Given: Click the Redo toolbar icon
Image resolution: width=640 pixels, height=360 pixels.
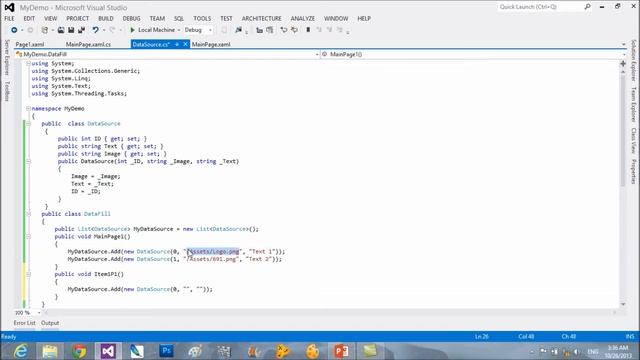Looking at the screenshot, I should point(112,30).
